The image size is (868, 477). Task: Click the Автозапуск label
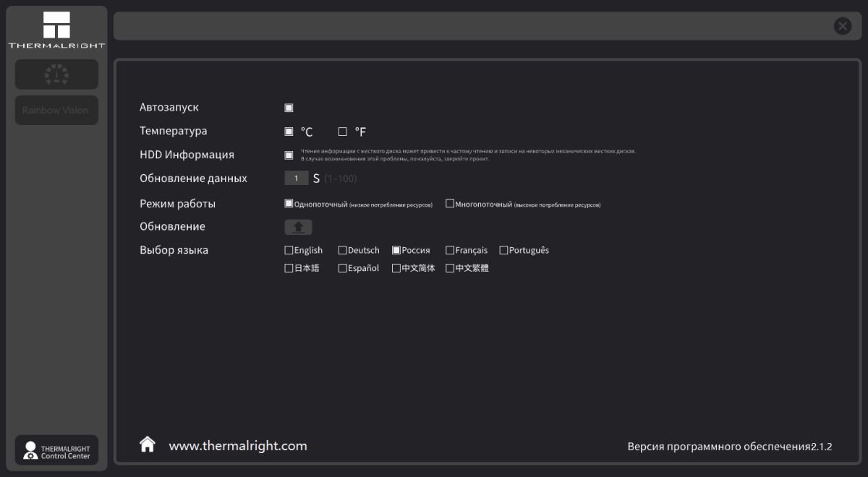point(169,108)
